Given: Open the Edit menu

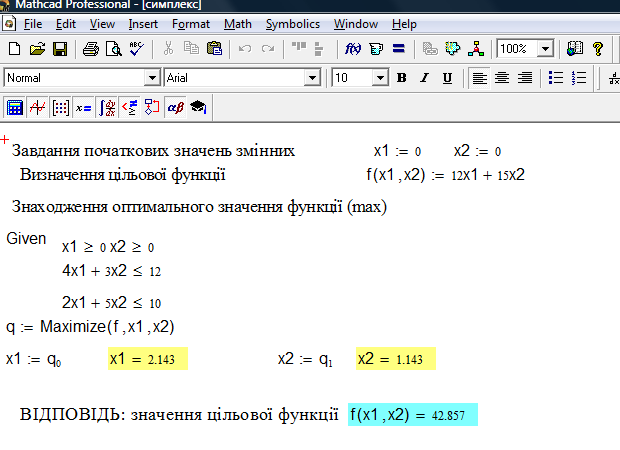Looking at the screenshot, I should [x=66, y=24].
